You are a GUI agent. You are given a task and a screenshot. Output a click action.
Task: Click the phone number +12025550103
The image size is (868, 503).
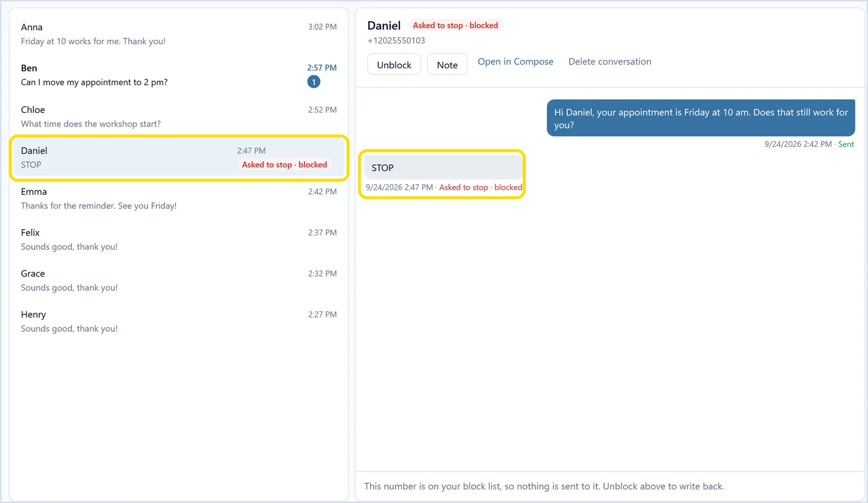[x=396, y=41]
